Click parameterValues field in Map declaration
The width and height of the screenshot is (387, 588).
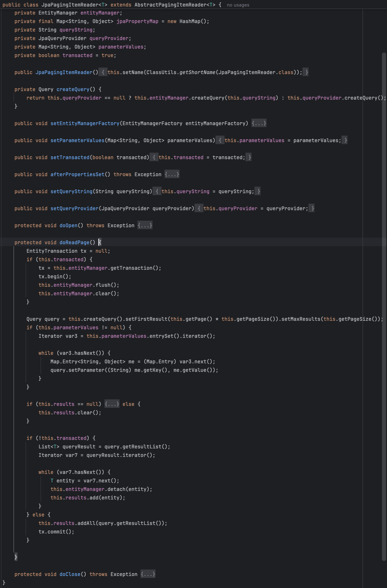pyautogui.click(x=121, y=47)
